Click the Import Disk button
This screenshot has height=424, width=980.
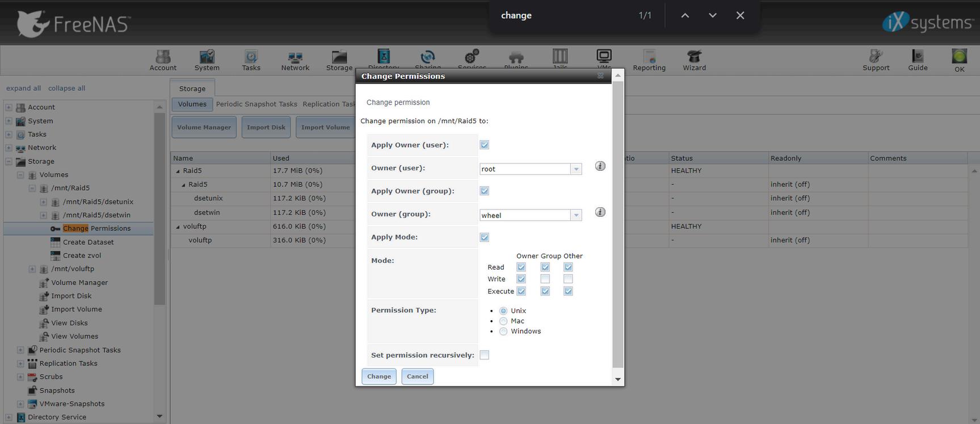[266, 127]
